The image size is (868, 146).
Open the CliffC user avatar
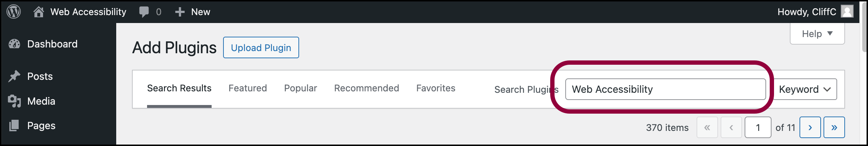coord(847,12)
